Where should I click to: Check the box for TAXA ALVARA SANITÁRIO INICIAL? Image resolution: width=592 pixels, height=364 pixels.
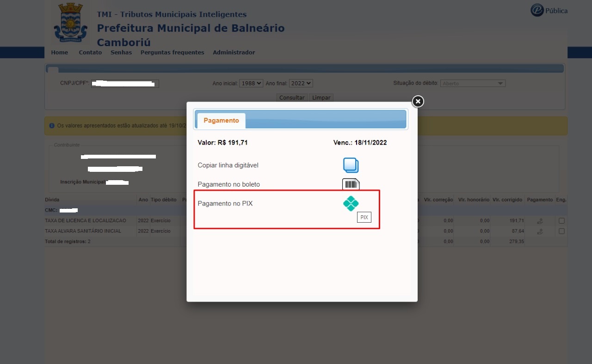pyautogui.click(x=561, y=231)
